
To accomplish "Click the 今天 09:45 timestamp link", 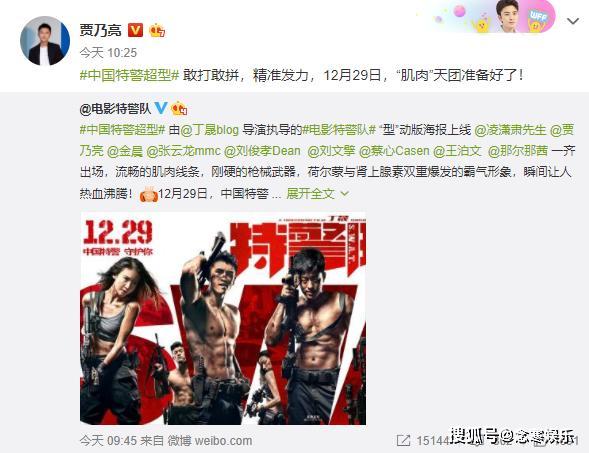I will 108,441.
